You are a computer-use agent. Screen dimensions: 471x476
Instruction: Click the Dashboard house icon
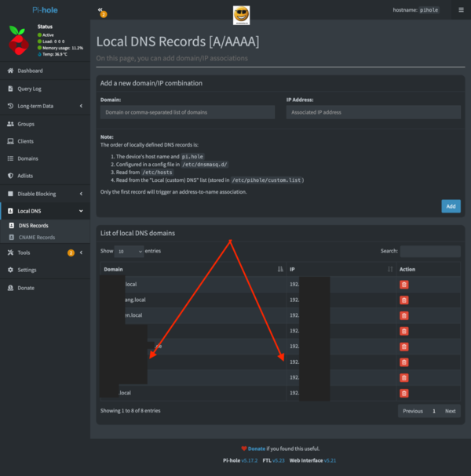11,71
